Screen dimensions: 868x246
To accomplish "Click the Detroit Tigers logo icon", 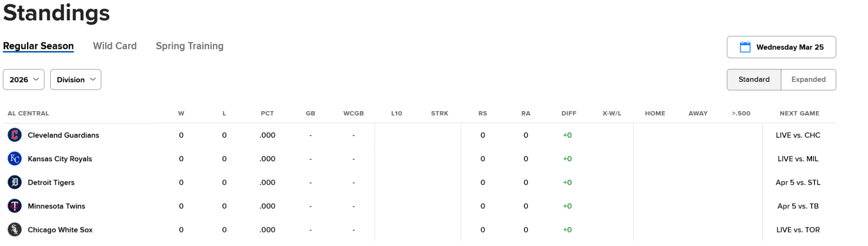I will tap(14, 182).
